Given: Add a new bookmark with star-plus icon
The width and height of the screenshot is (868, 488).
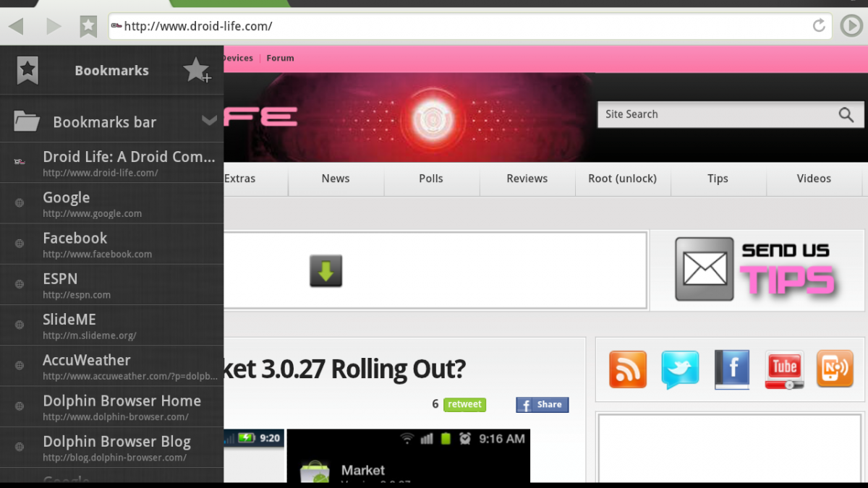Looking at the screenshot, I should [196, 70].
